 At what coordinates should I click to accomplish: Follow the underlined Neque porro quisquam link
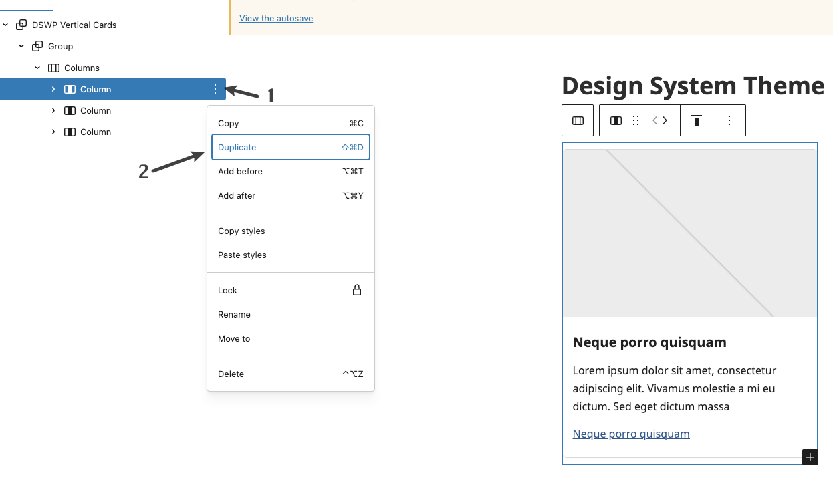[631, 434]
